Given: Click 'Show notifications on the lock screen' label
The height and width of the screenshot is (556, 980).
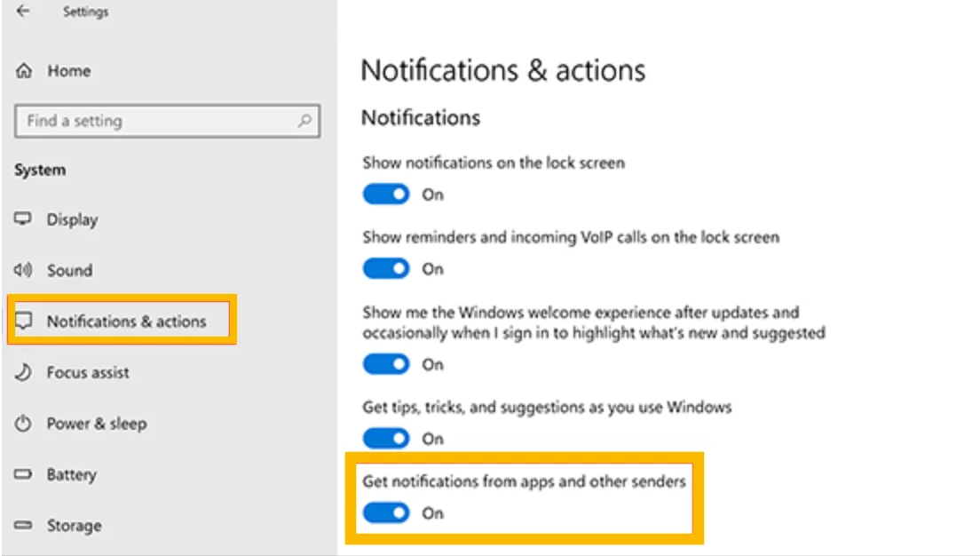Looking at the screenshot, I should [494, 163].
